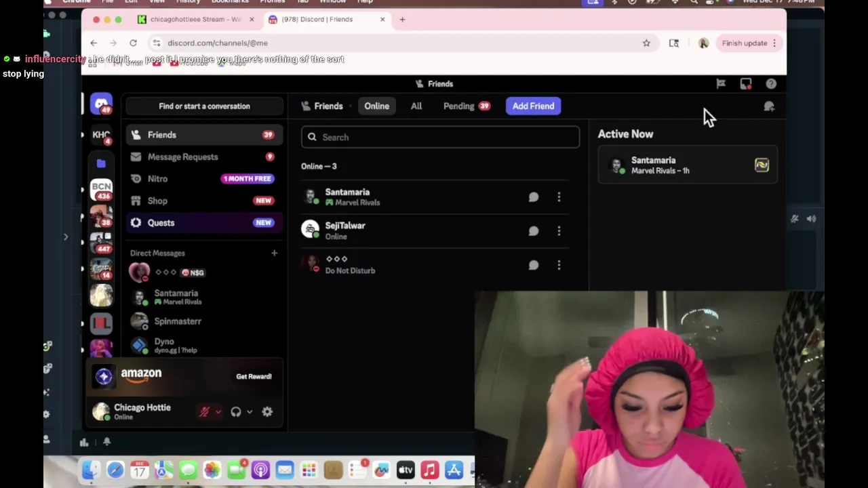Switch to the Online friends tab

[x=376, y=106]
